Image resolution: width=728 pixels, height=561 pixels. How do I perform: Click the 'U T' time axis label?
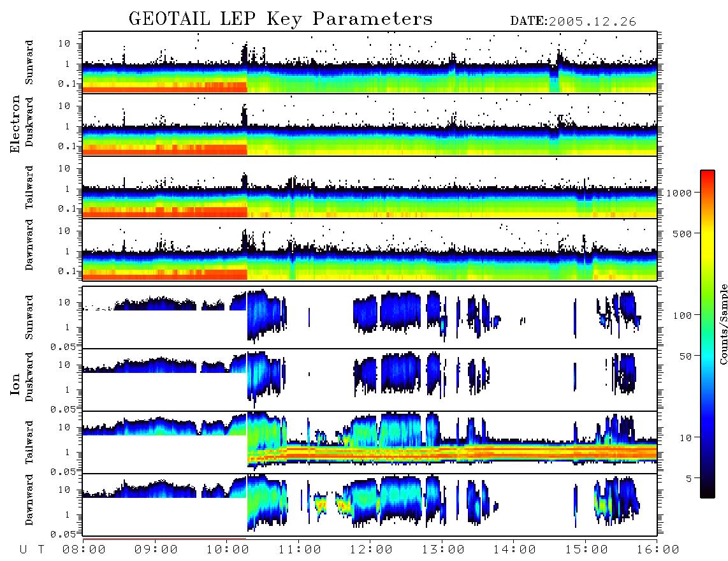32,550
